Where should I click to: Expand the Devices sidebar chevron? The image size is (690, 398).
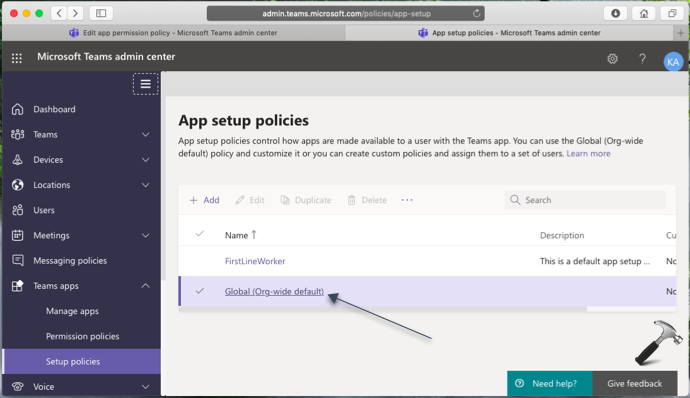146,160
